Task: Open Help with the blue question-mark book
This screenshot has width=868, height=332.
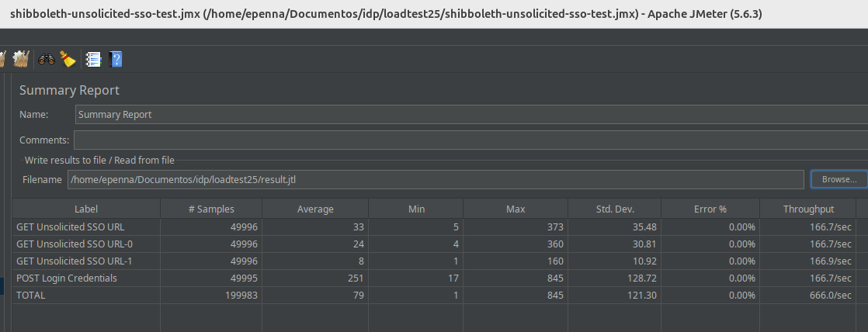Action: point(116,59)
